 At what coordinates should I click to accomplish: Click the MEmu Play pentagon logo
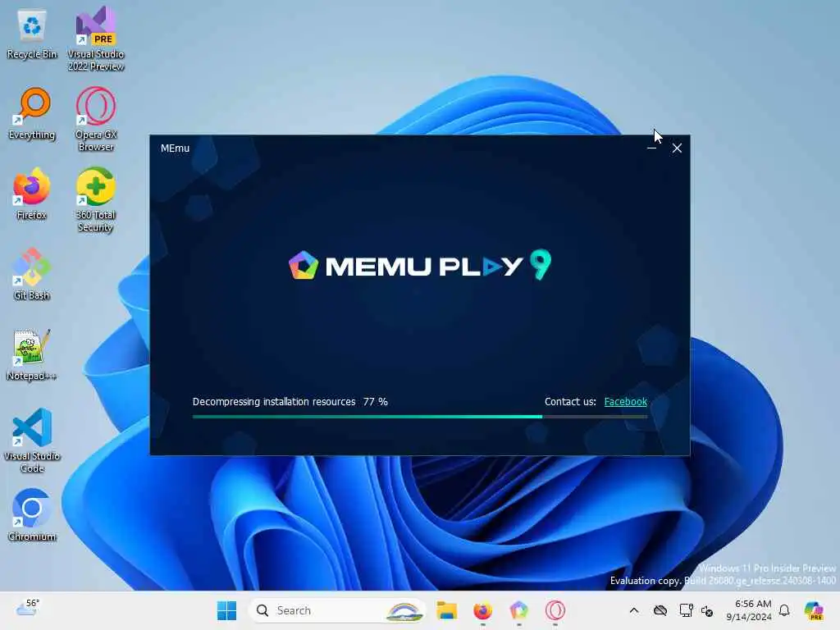(304, 265)
